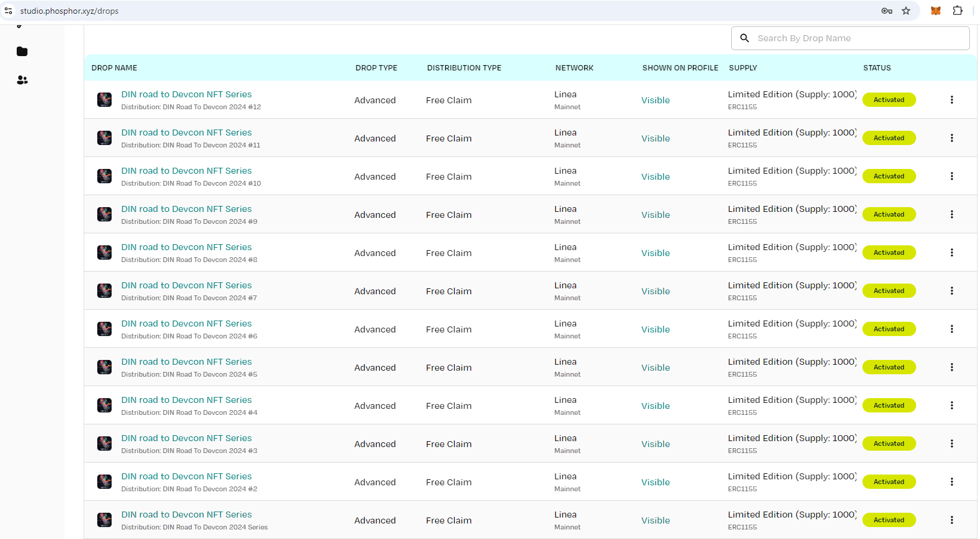Click Activated status badge for Devcon 2024 #6
The height and width of the screenshot is (539, 980).
tap(889, 329)
